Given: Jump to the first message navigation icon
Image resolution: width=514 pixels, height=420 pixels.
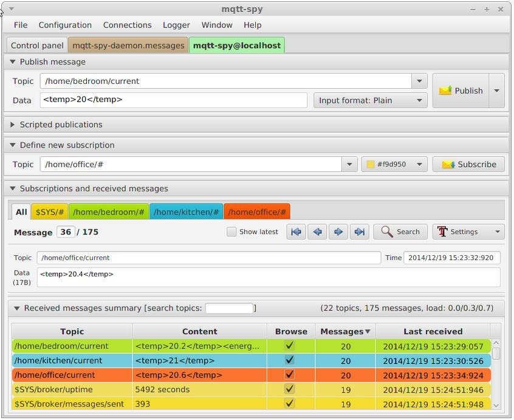Looking at the screenshot, I should coord(296,232).
